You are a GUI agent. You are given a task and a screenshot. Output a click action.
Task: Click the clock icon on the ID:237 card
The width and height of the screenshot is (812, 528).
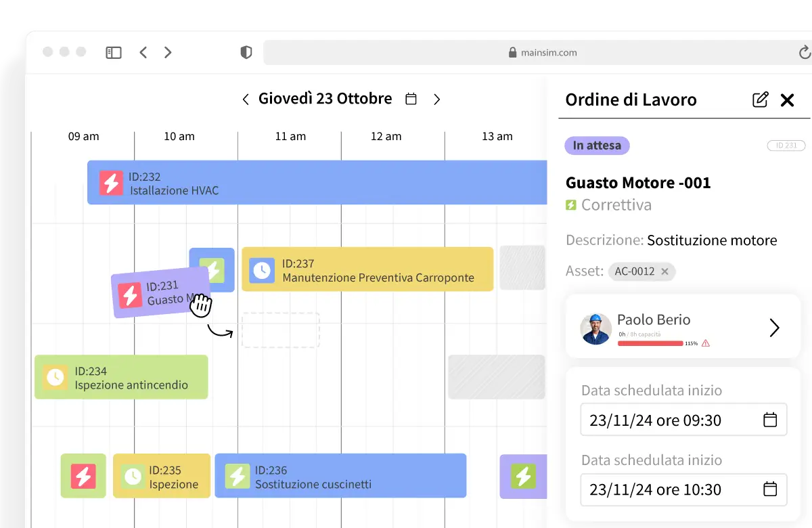(262, 270)
